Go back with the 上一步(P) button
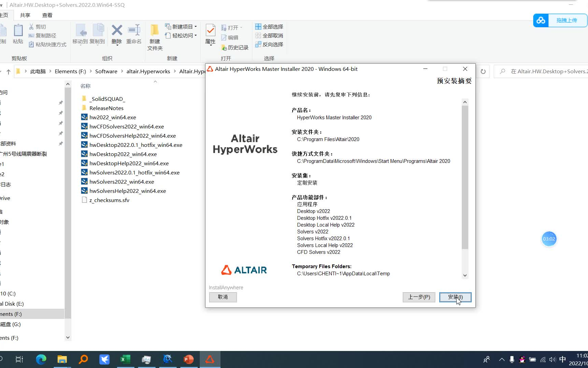Viewport: 588px width, 368px height. pyautogui.click(x=419, y=297)
